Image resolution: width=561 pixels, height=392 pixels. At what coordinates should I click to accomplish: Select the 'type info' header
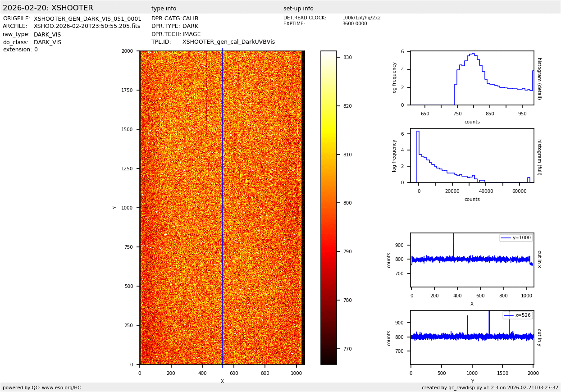coord(164,9)
